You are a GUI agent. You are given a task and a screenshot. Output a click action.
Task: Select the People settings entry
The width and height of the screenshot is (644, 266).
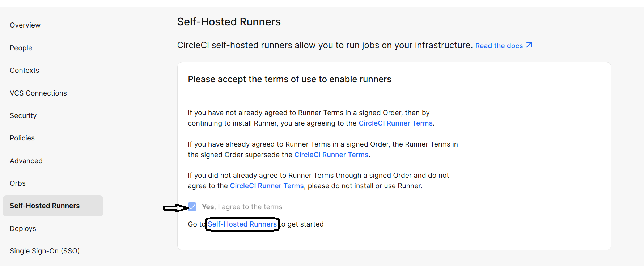[x=21, y=48]
